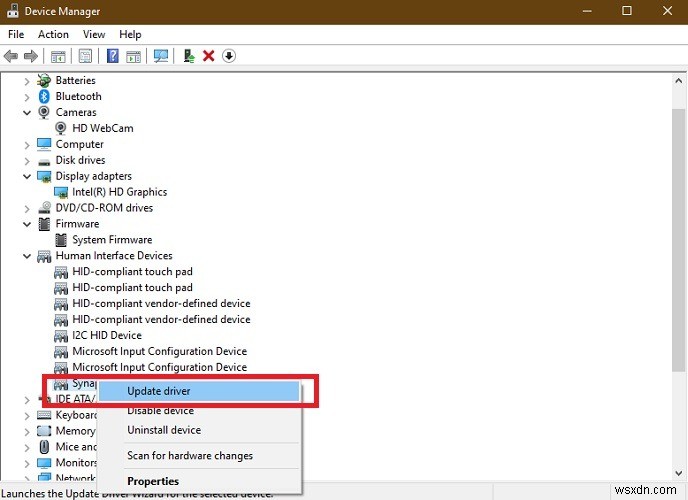Minimize the Device Manager window
Image resolution: width=688 pixels, height=500 pixels.
point(587,11)
